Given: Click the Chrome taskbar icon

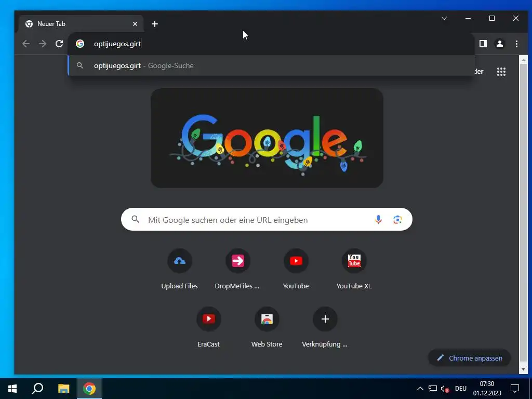Looking at the screenshot, I should click(x=89, y=389).
